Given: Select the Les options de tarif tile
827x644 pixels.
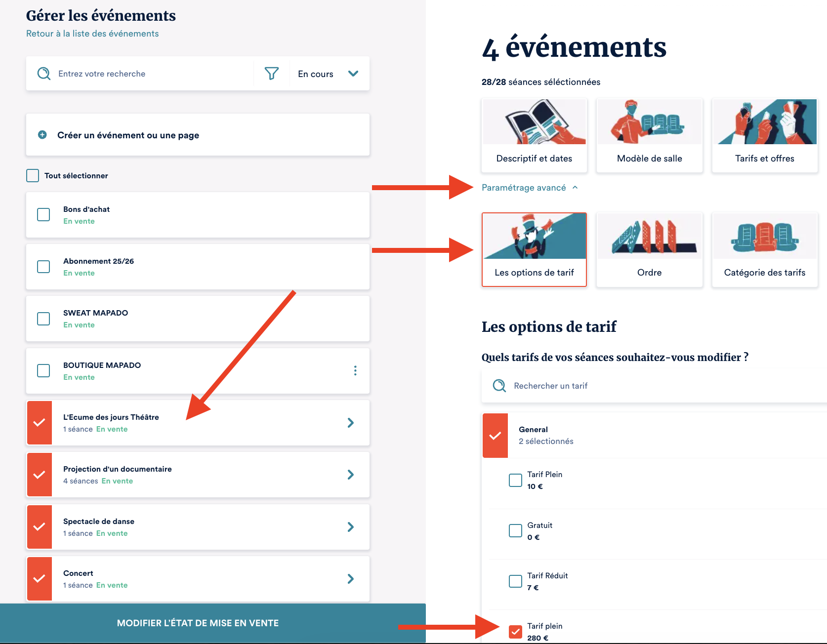Looking at the screenshot, I should pyautogui.click(x=534, y=250).
